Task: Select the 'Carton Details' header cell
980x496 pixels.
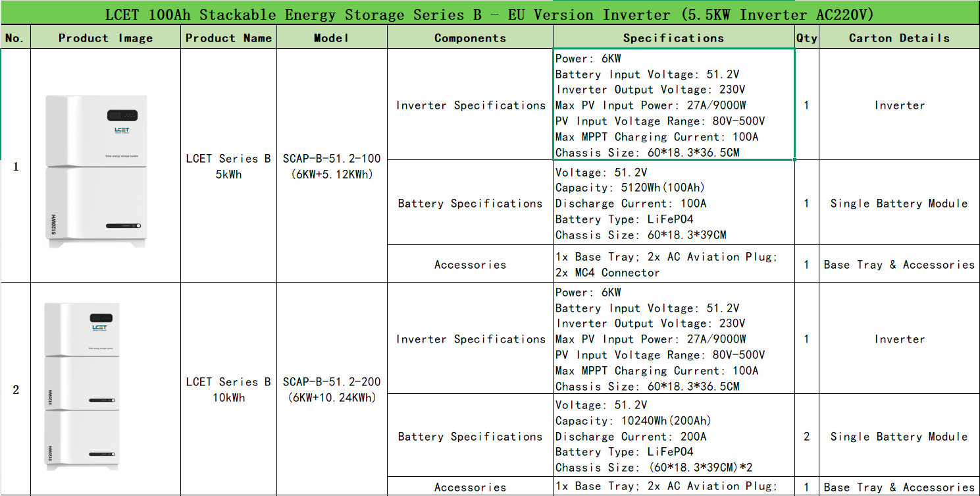Action: point(899,38)
